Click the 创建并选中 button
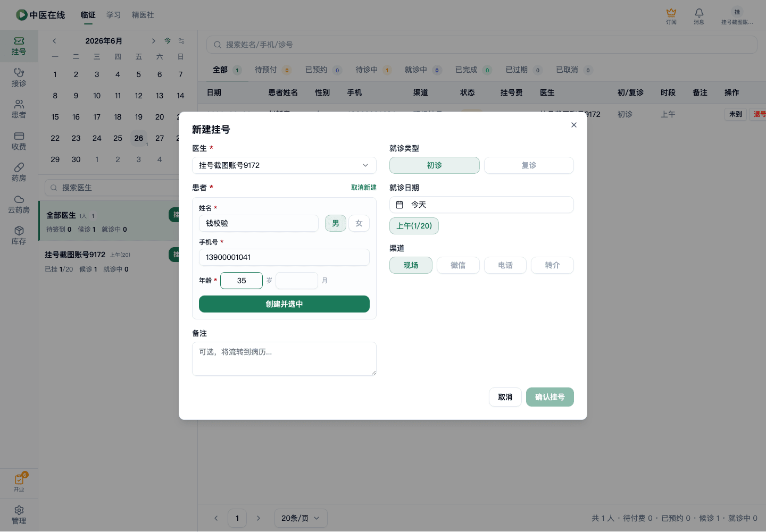This screenshot has width=766, height=532. [284, 304]
